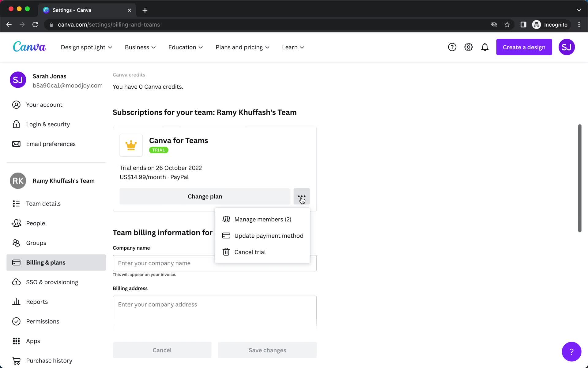Open the help question mark icon in header
588x368 pixels.
(x=452, y=47)
